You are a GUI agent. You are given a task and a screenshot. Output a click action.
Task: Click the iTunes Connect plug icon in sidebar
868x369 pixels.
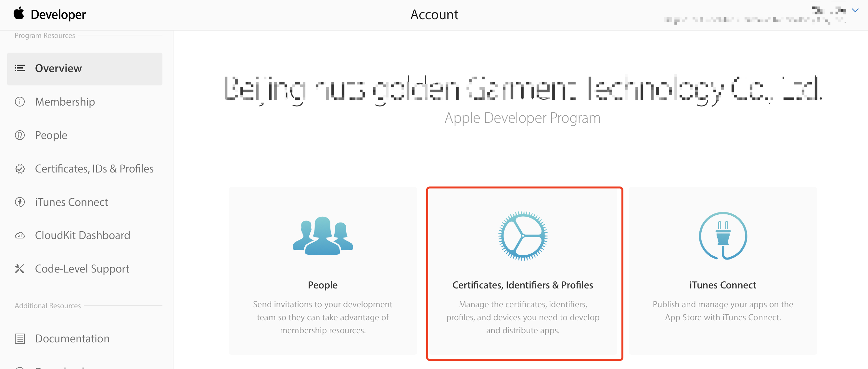(20, 202)
